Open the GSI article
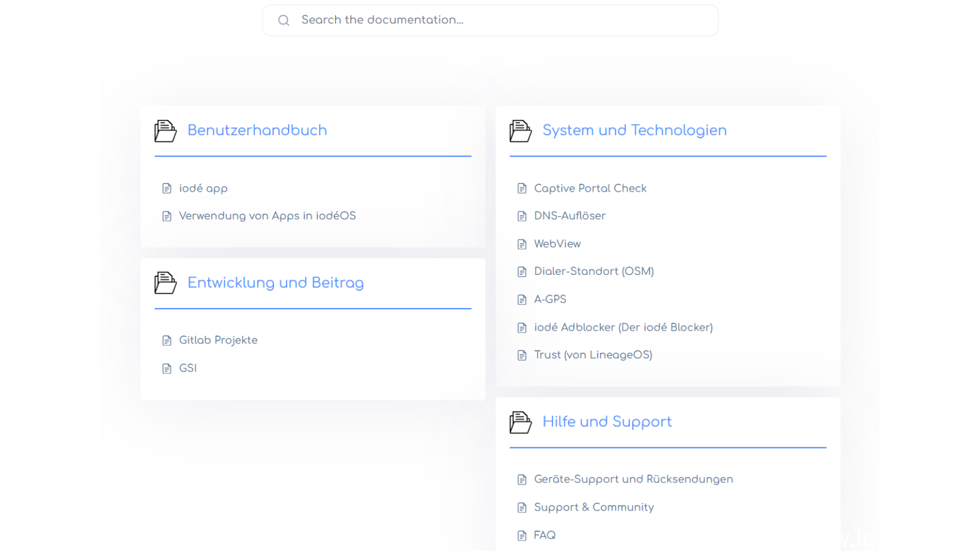Image resolution: width=980 pixels, height=551 pixels. pos(187,368)
